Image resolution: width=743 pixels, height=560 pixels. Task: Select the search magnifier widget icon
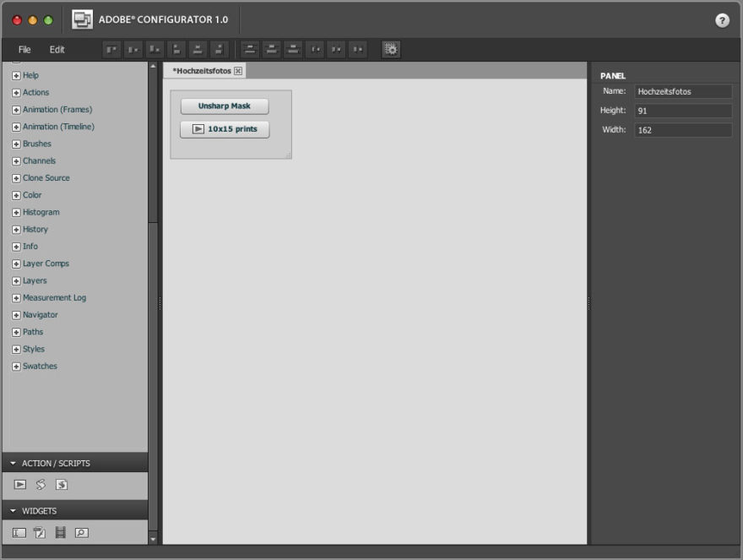click(82, 532)
